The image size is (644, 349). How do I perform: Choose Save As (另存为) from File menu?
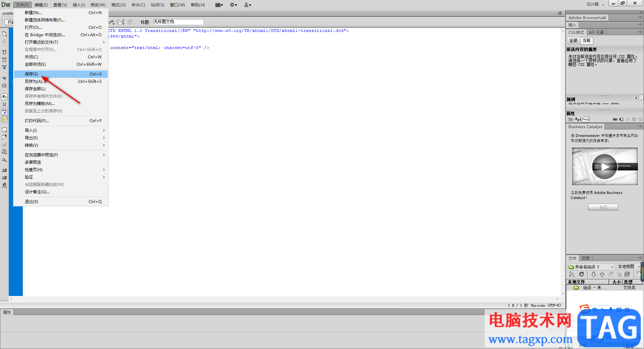click(61, 81)
